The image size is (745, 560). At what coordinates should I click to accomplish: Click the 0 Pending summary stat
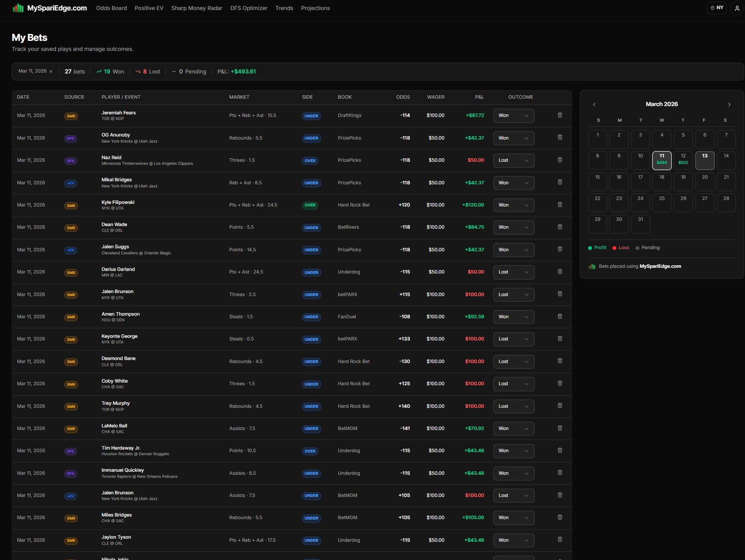tap(189, 72)
